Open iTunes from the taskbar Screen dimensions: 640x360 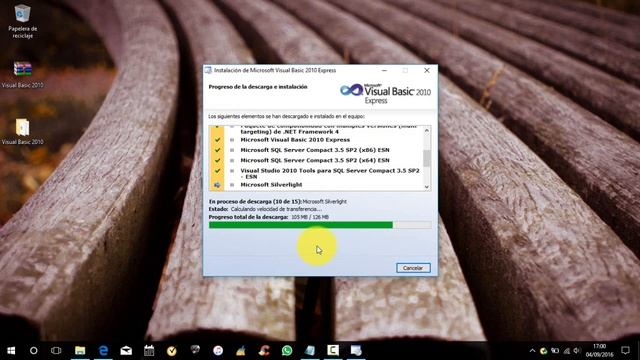click(x=218, y=351)
